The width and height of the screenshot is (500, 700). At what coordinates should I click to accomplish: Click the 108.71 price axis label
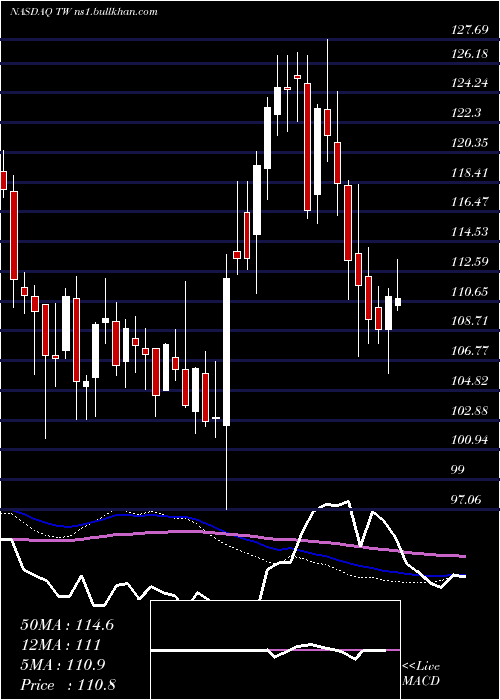point(468,321)
